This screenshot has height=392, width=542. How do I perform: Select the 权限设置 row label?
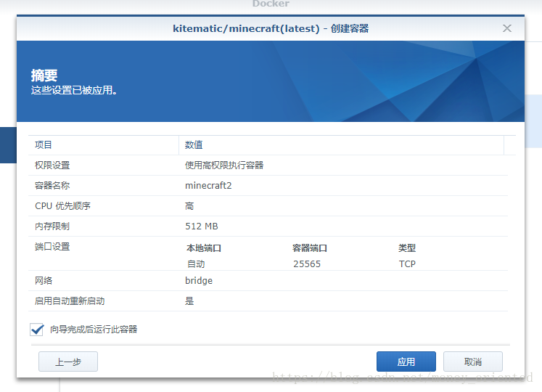coord(52,166)
